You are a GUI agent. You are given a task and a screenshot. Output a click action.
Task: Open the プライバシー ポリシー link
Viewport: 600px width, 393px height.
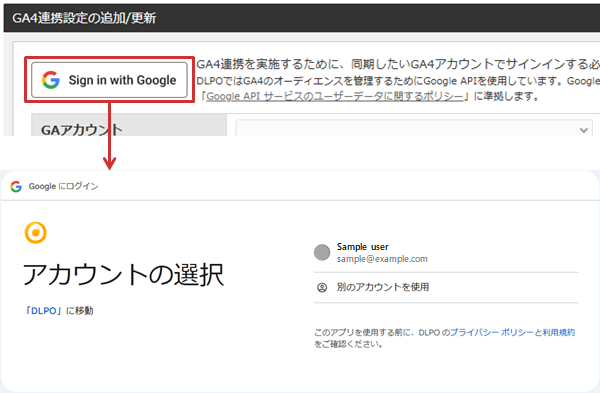[491, 332]
